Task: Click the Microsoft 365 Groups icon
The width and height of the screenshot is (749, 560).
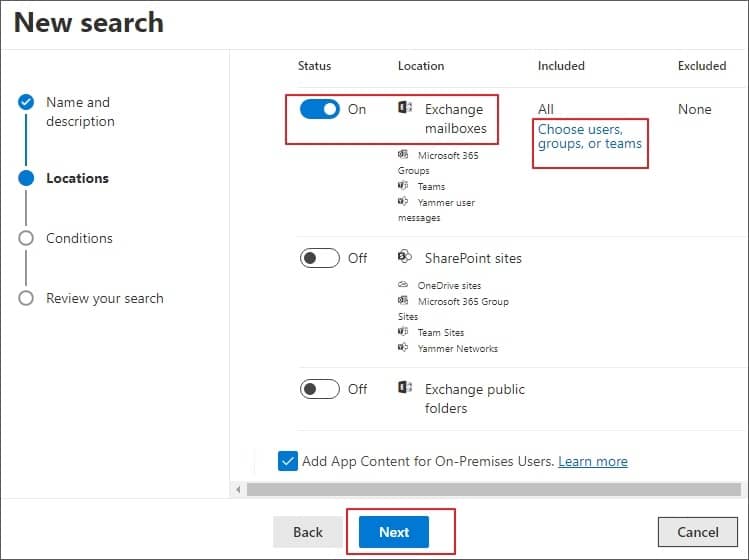Action: [403, 154]
